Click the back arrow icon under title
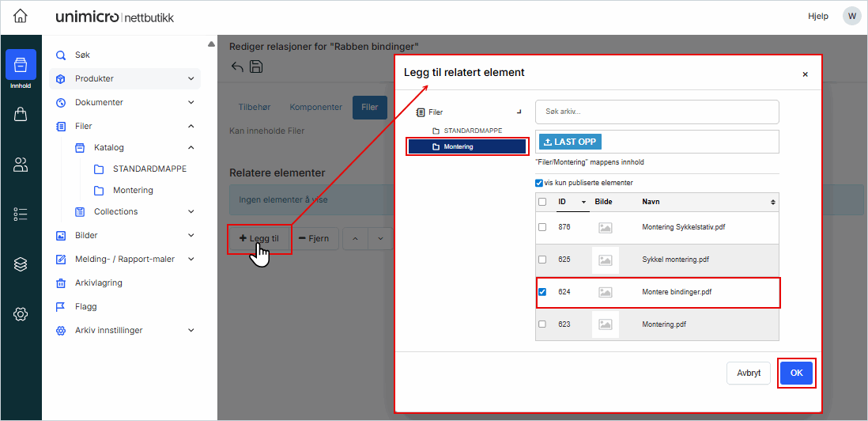868x421 pixels. pos(237,67)
